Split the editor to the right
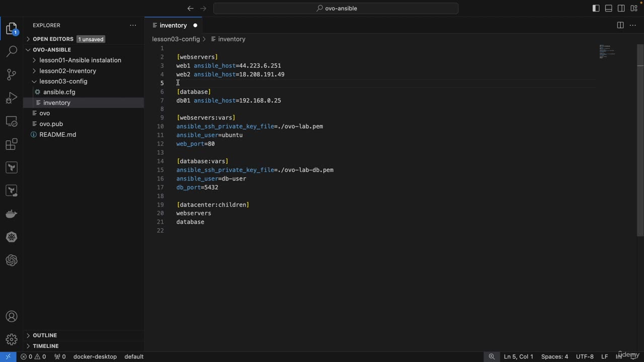The width and height of the screenshot is (644, 362). [620, 25]
